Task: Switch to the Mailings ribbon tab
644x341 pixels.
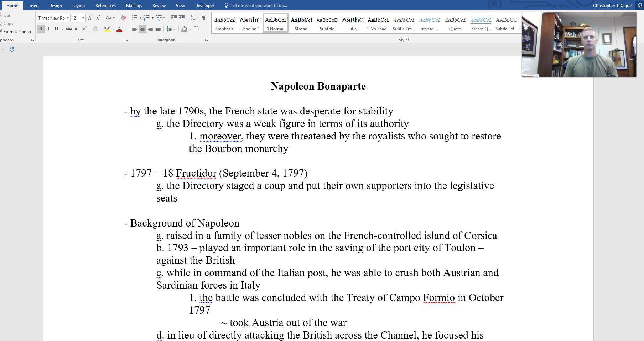Action: tap(134, 5)
